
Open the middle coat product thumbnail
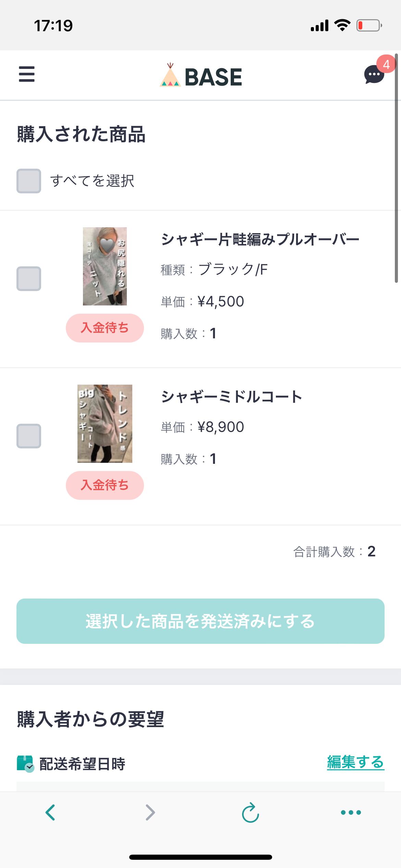[x=105, y=423]
